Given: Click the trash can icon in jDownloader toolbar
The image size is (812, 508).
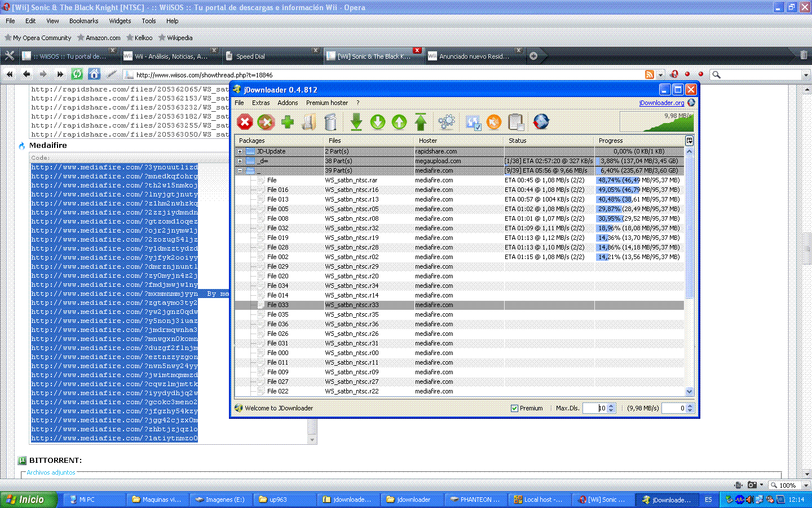Looking at the screenshot, I should [x=331, y=122].
